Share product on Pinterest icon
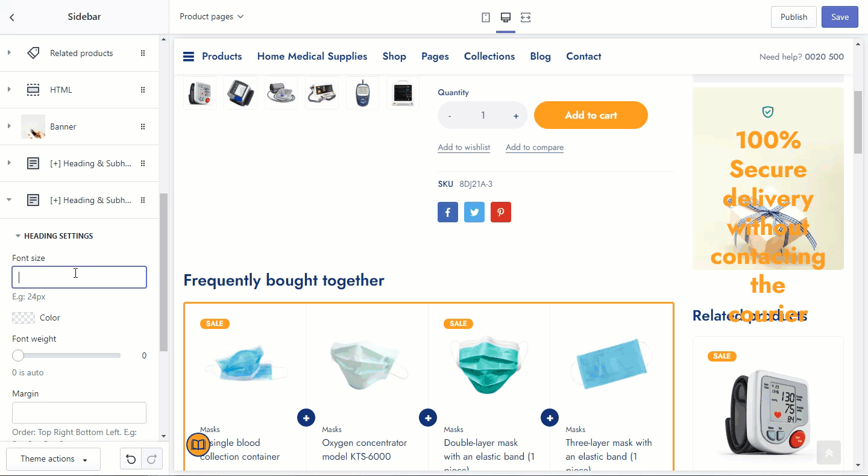This screenshot has height=476, width=868. [x=501, y=212]
